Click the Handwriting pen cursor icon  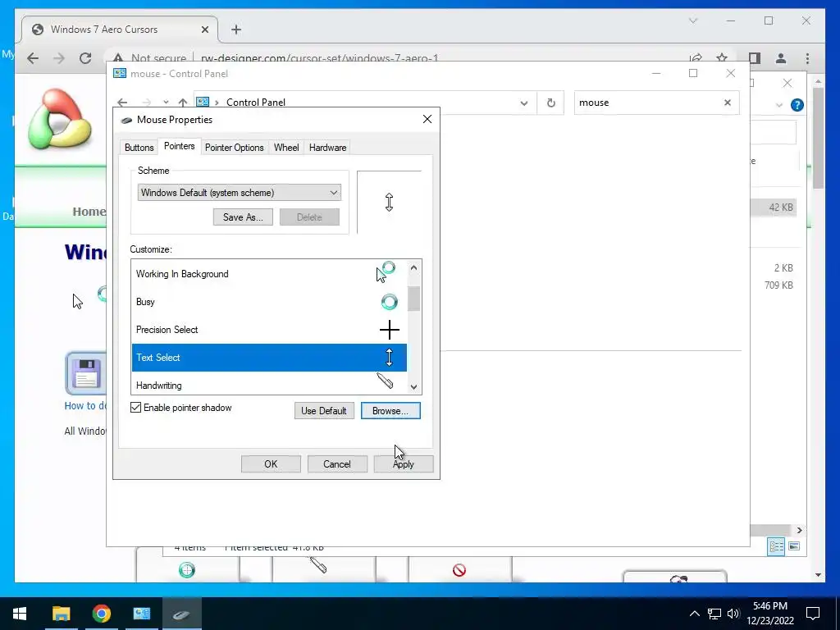pyautogui.click(x=386, y=381)
